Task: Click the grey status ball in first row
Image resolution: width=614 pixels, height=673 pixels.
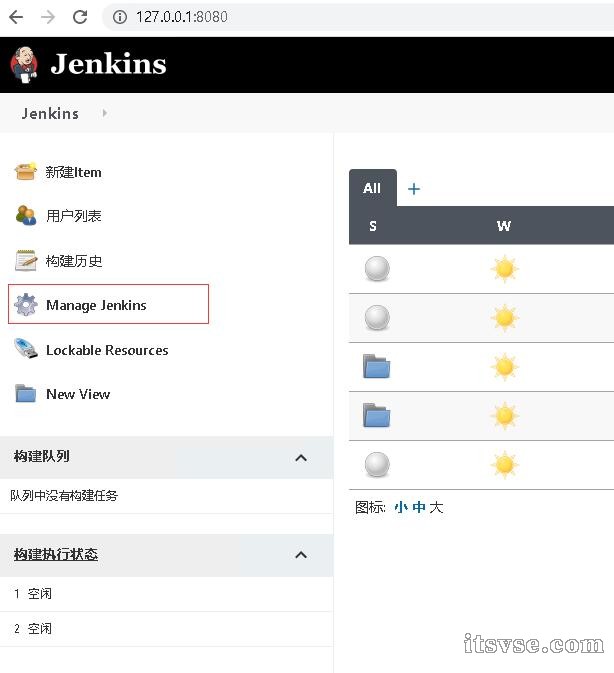Action: (377, 269)
